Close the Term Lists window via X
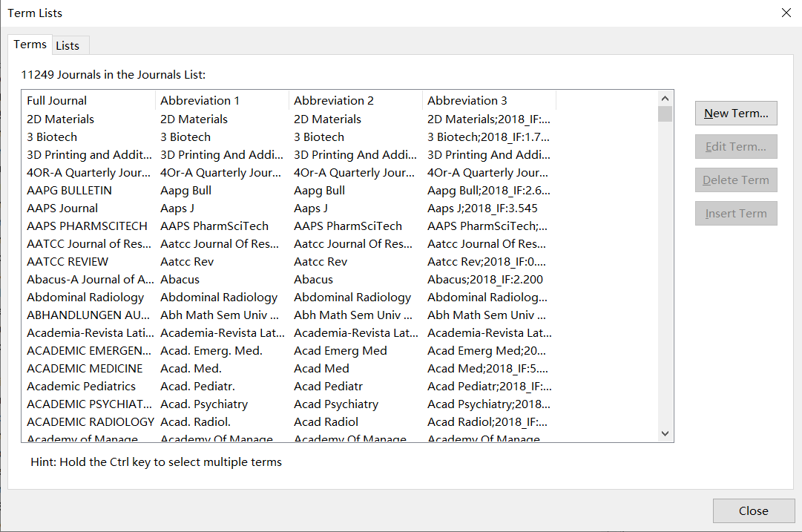 click(786, 13)
